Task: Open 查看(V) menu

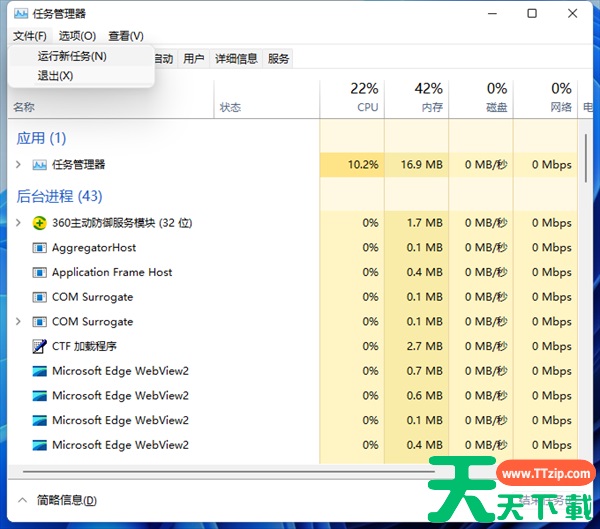Action: coord(126,36)
